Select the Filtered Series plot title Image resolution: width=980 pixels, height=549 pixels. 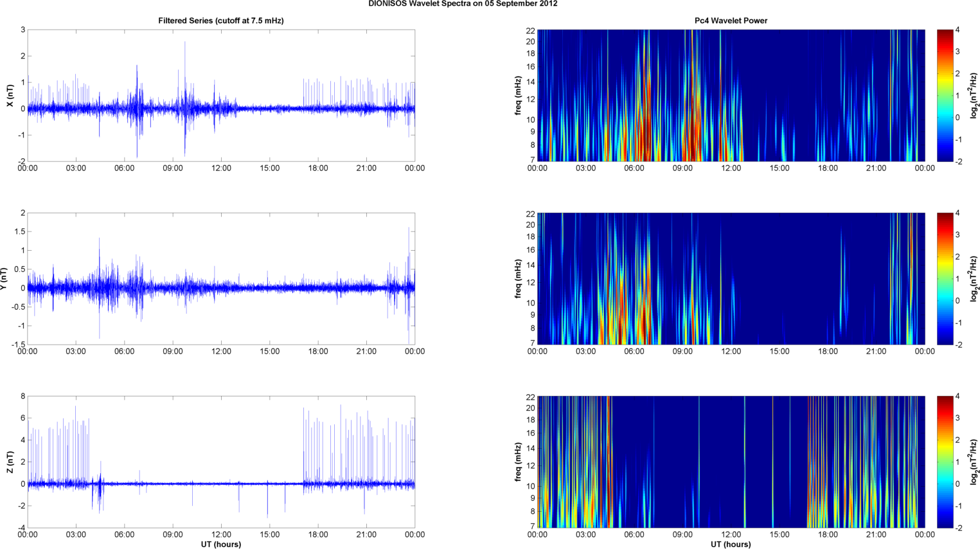pos(220,21)
